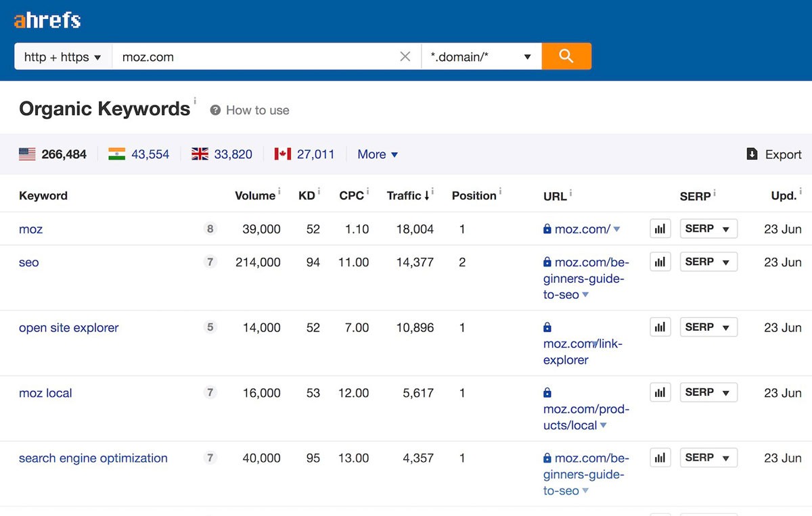Open the SERP dropdown for seo
812x516 pixels.
click(708, 262)
